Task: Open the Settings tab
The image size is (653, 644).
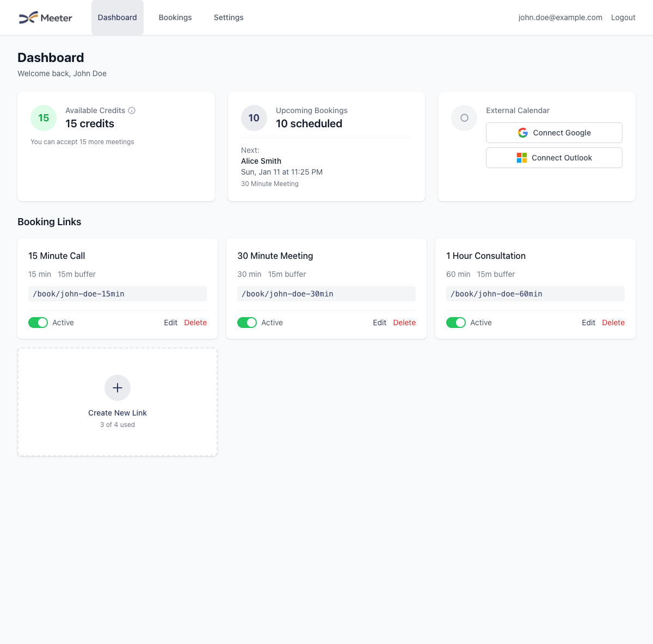Action: (228, 17)
